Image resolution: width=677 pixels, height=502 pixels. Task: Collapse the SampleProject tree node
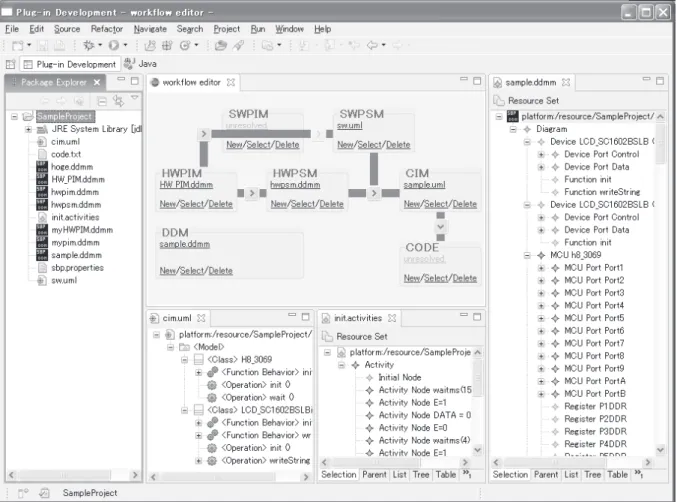[15, 117]
